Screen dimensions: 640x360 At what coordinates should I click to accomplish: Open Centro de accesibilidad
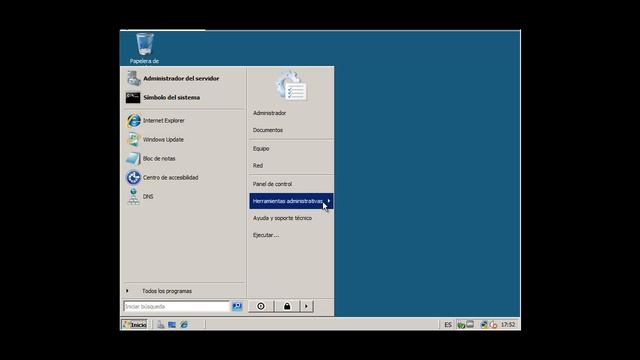[184, 178]
